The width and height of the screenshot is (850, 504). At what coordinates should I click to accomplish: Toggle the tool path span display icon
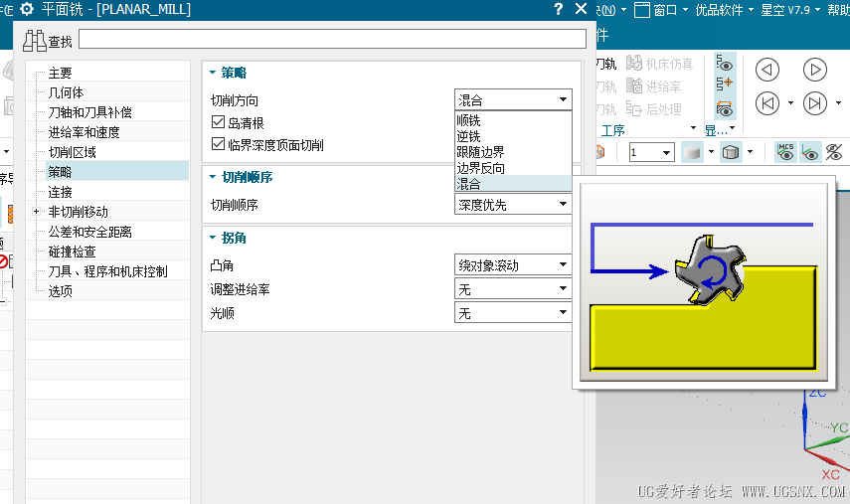coord(724,108)
